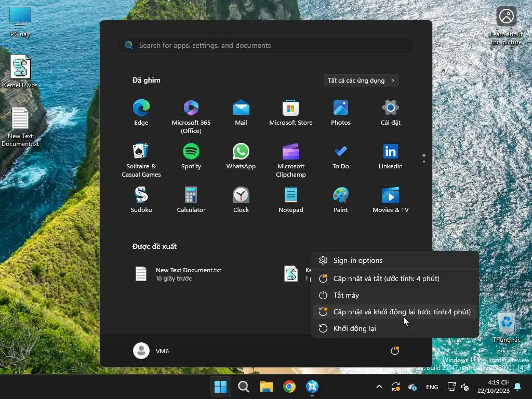Click the power button in Start menu
This screenshot has width=532, height=399.
tap(395, 351)
